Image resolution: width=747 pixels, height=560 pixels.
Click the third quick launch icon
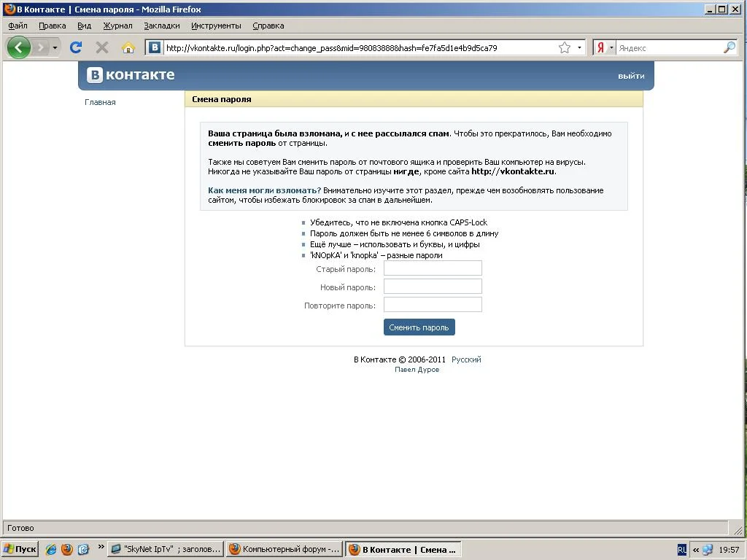(x=83, y=550)
